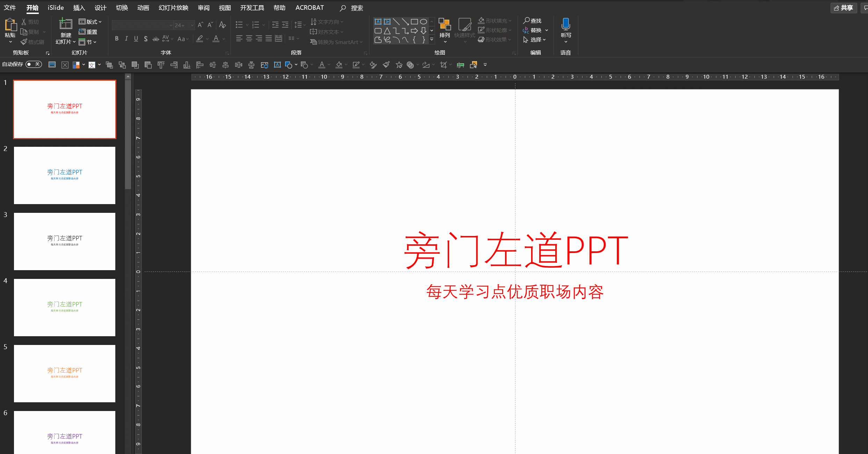This screenshot has width=868, height=454.
Task: Select the oval shape in drawing gallery
Action: pyautogui.click(x=423, y=22)
